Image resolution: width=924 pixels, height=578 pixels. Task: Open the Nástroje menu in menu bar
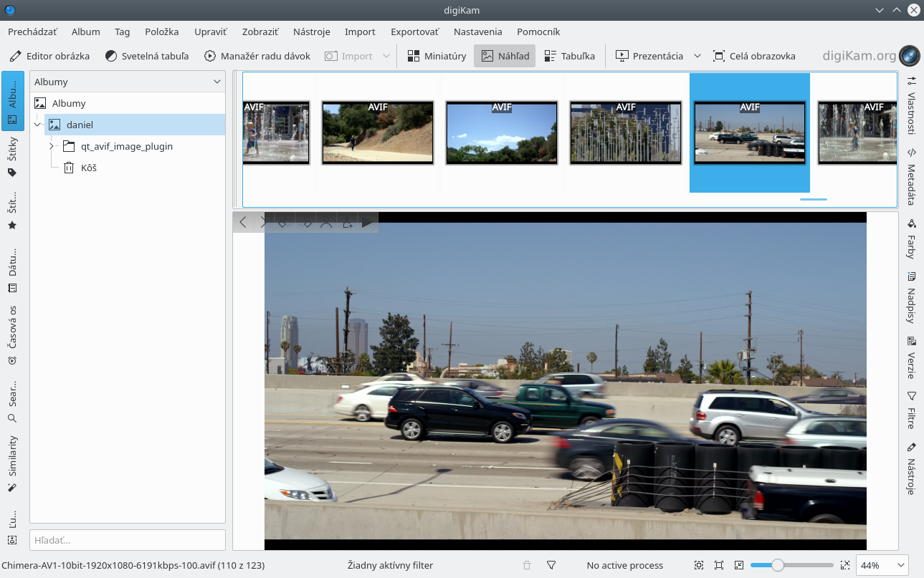point(312,32)
